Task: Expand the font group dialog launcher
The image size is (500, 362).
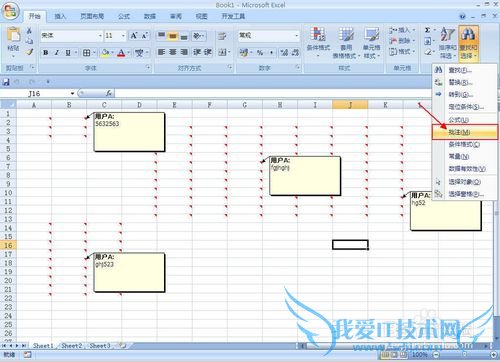Action: [x=148, y=68]
